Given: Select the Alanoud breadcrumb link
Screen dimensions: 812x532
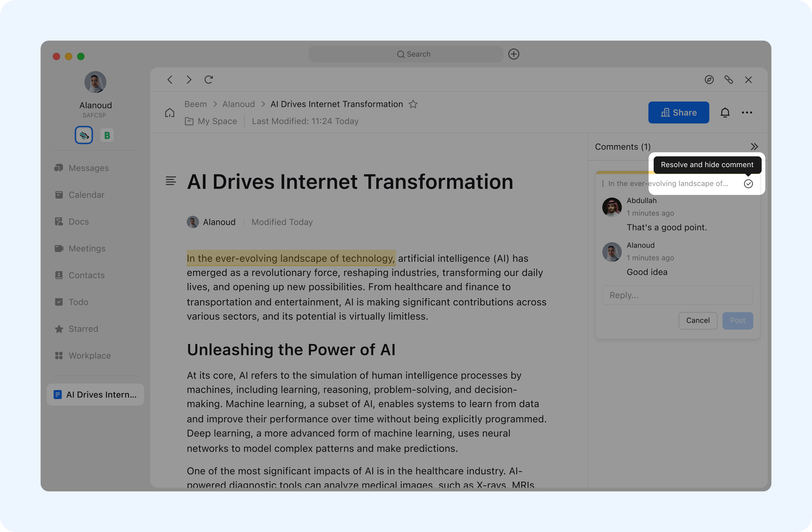Looking at the screenshot, I should click(239, 104).
